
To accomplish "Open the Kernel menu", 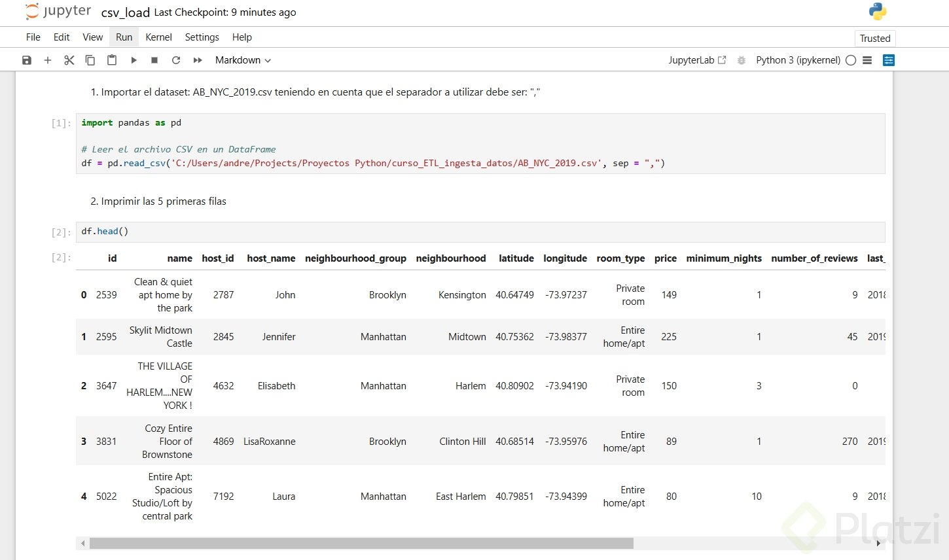I will 158,37.
